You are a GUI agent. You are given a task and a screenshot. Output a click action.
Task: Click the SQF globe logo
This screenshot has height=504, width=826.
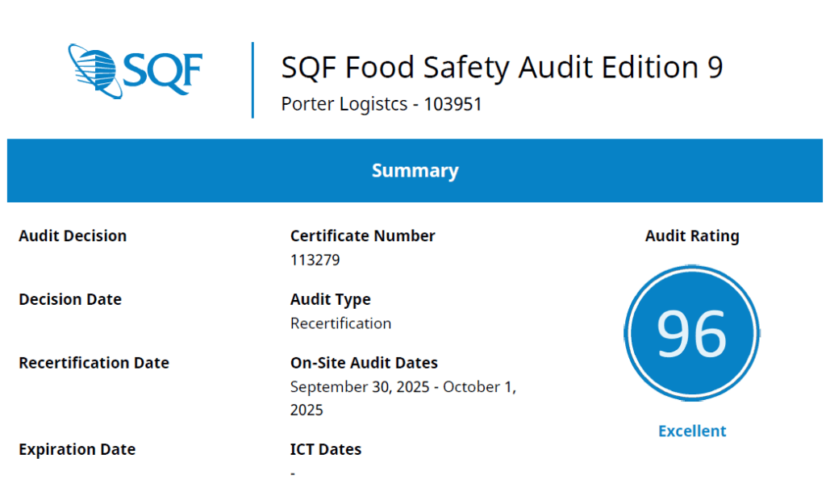[x=135, y=71]
